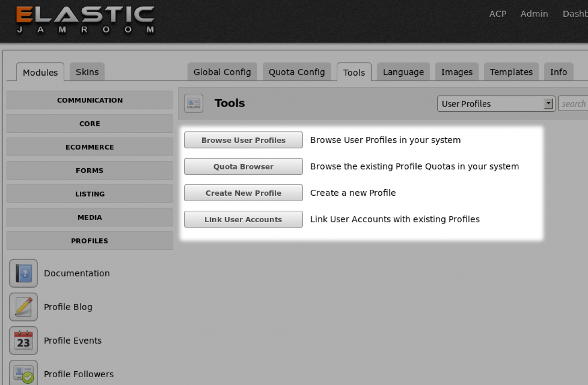Collapse the Profiles module category
The width and height of the screenshot is (588, 385).
[90, 241]
